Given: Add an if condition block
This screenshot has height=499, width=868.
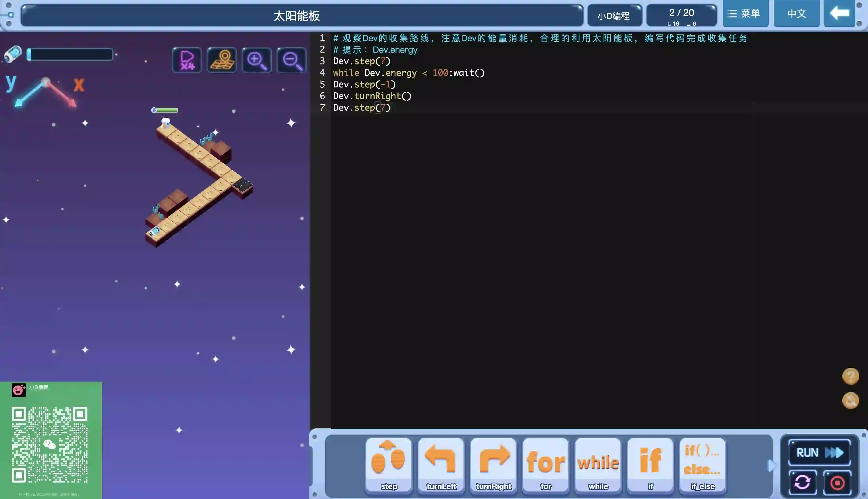Looking at the screenshot, I should tap(650, 465).
